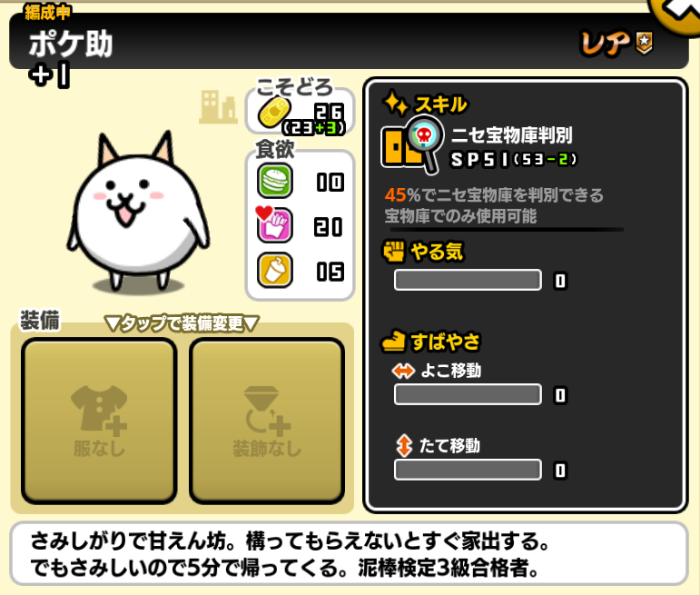
Task: Click the faded building icon
Action: coord(217,107)
